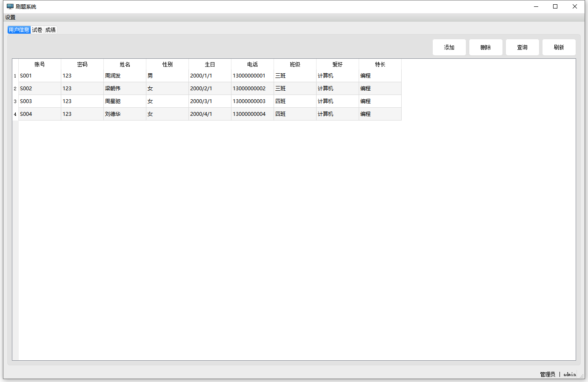Select phone cell 13000000001

click(252, 76)
